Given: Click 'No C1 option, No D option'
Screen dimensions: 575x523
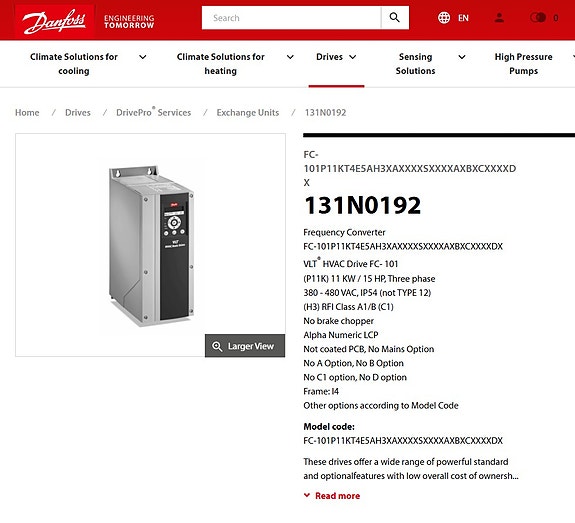Looking at the screenshot, I should pyautogui.click(x=355, y=377).
